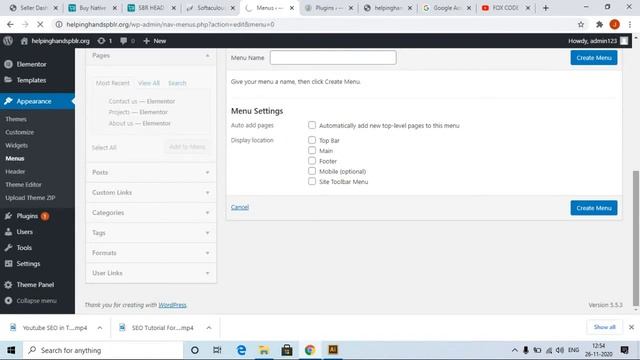Open the WordPress footer link

pos(172,305)
